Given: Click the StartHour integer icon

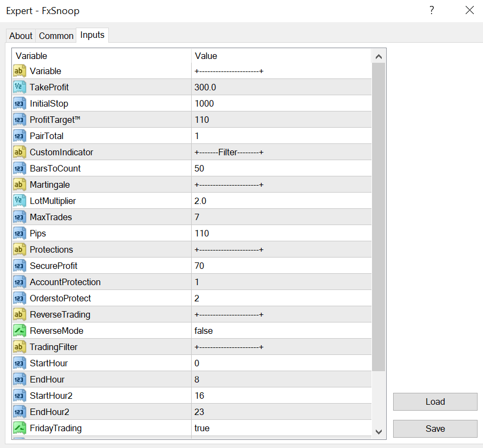Looking at the screenshot, I should coord(19,363).
